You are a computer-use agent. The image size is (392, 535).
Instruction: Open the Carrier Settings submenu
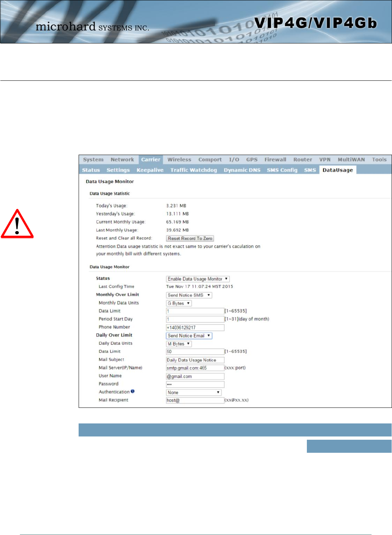pos(118,170)
